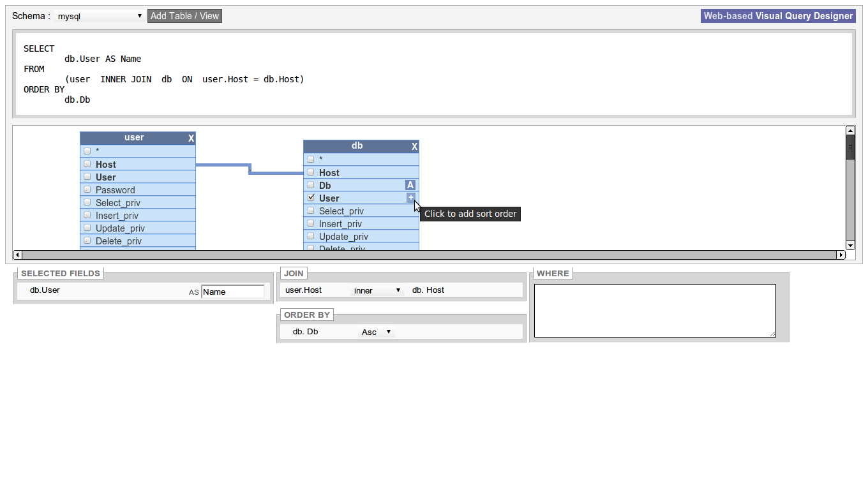Click inside the Name alias field

coord(232,292)
